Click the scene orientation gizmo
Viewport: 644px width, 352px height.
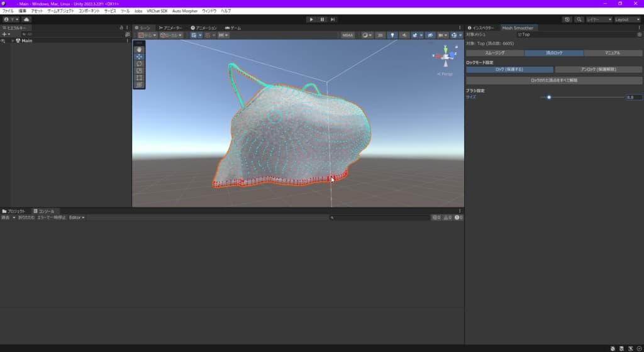click(x=445, y=56)
